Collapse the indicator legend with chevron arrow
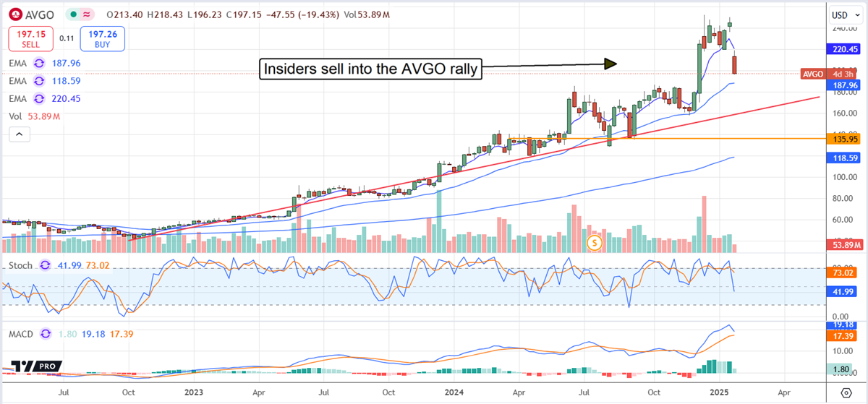868x404 pixels. [x=19, y=134]
